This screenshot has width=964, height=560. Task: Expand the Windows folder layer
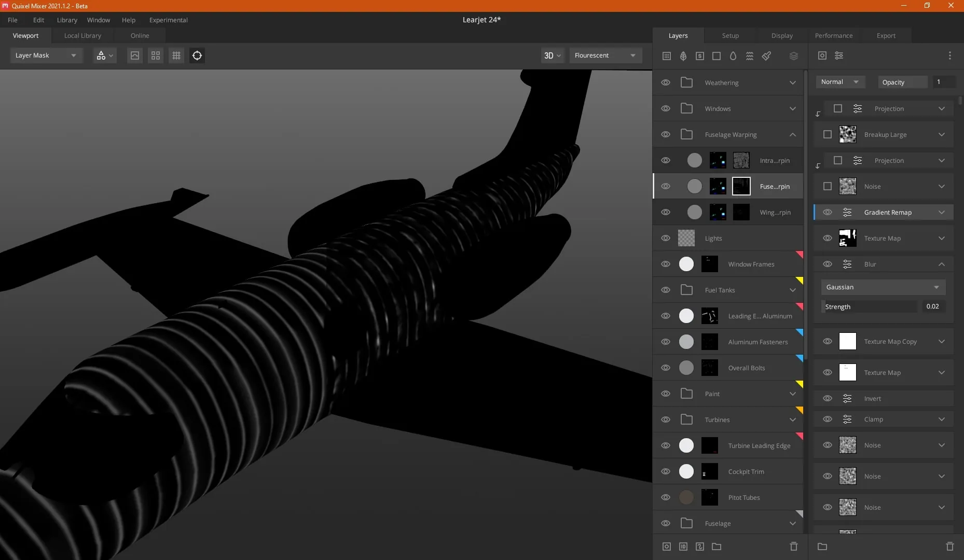(x=793, y=108)
